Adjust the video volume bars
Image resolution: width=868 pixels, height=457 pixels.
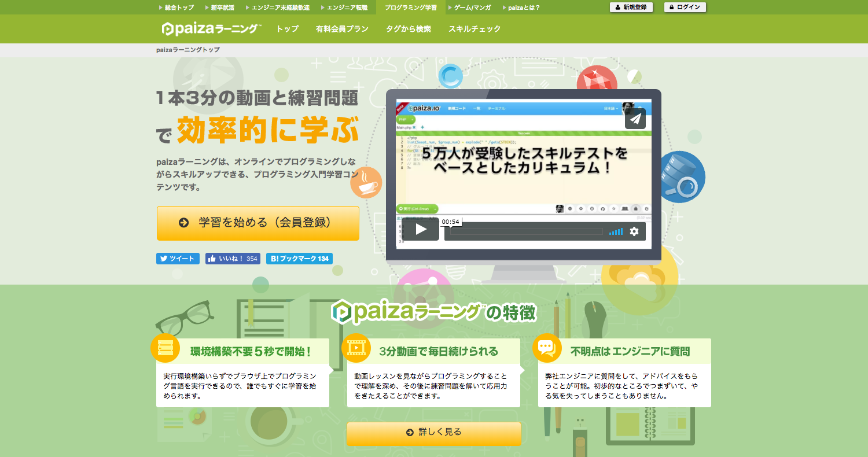coord(616,231)
